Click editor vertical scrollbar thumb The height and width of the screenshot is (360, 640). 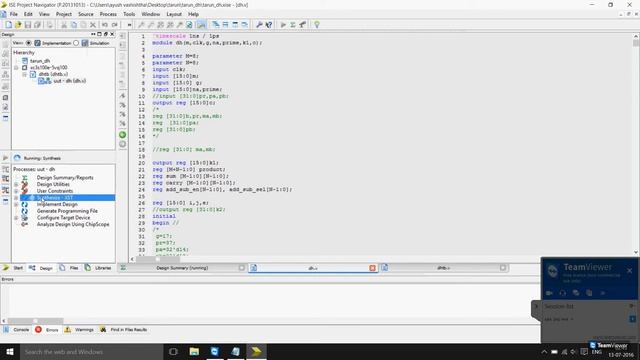pyautogui.click(x=636, y=42)
